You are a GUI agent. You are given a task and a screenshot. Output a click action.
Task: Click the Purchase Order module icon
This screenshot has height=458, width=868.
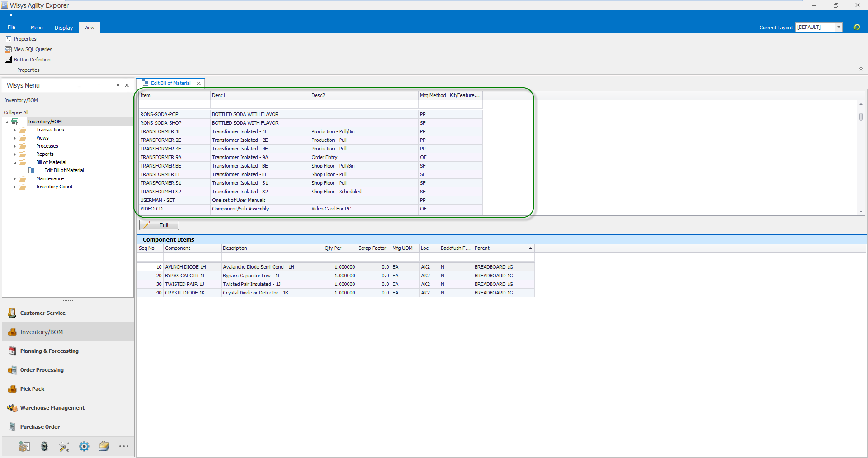(12, 427)
